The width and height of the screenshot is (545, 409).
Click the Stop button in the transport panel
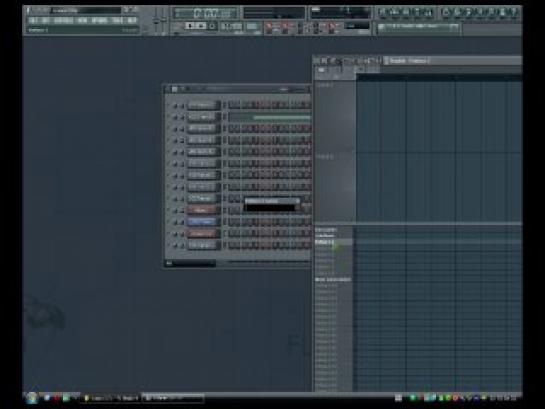pyautogui.click(x=202, y=26)
